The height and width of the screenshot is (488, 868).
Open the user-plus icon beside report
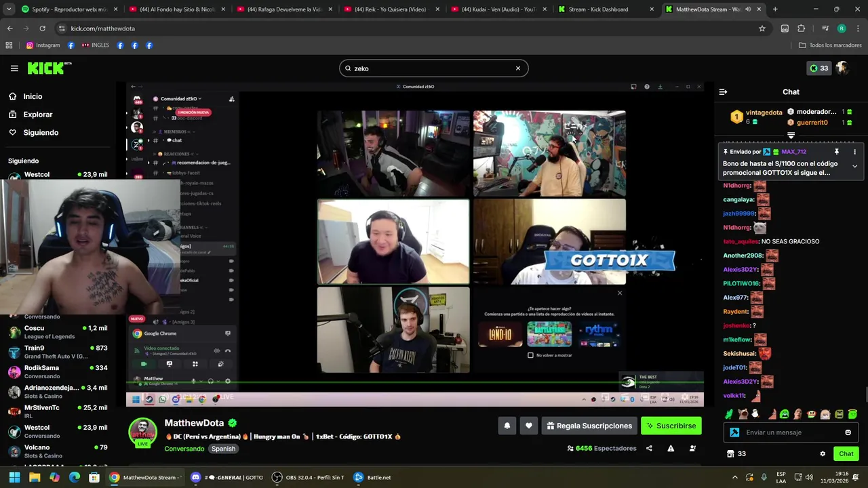[692, 448]
